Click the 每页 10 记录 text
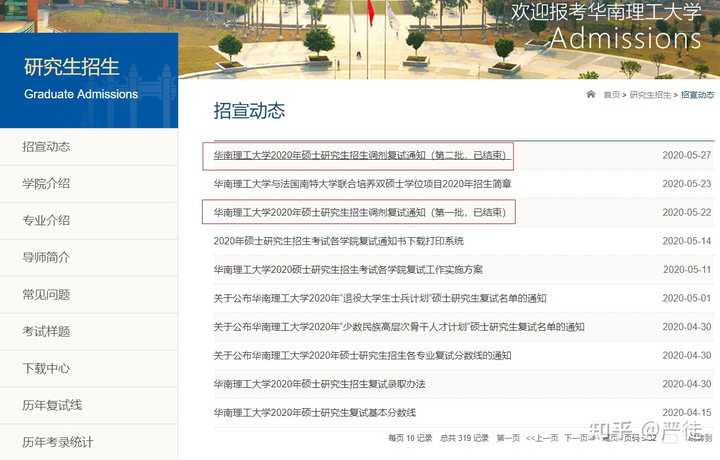720x460 pixels. [x=410, y=438]
